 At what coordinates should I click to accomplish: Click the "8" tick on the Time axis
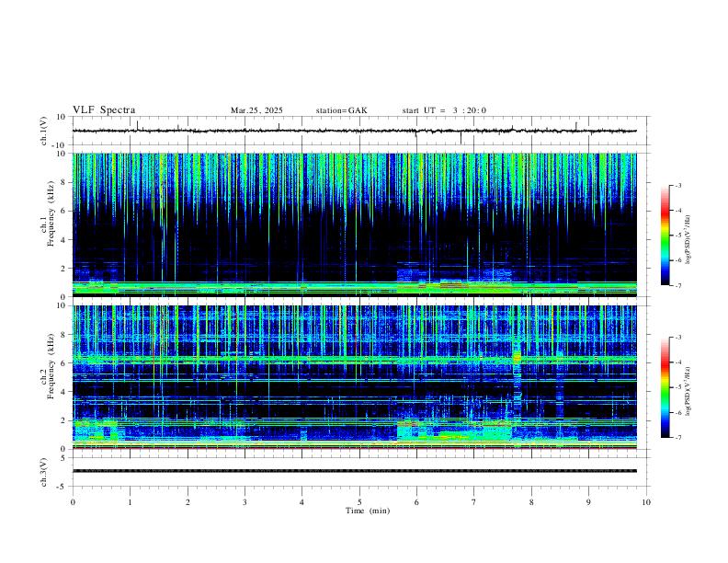pyautogui.click(x=531, y=502)
